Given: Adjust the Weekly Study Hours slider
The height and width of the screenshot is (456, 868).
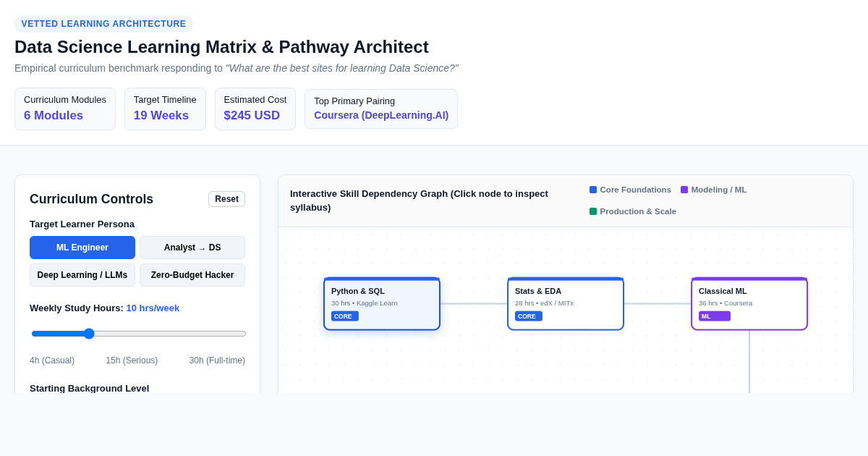Looking at the screenshot, I should coord(138,334).
